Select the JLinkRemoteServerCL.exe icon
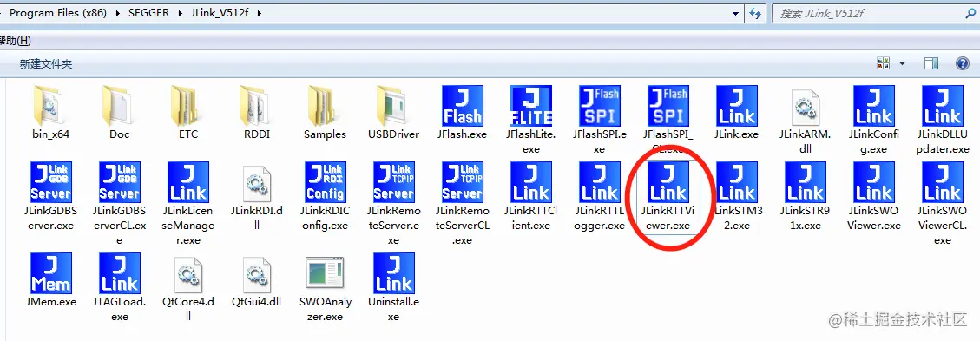The height and width of the screenshot is (341, 980). coord(463,181)
